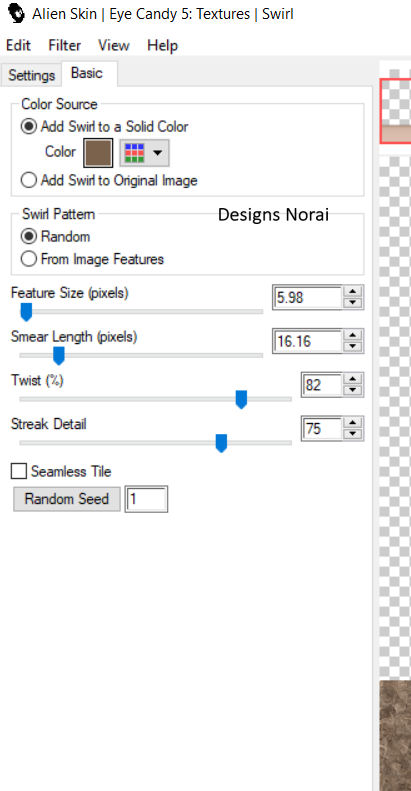Open the View menu
Image resolution: width=411 pixels, height=791 pixels.
tap(113, 45)
